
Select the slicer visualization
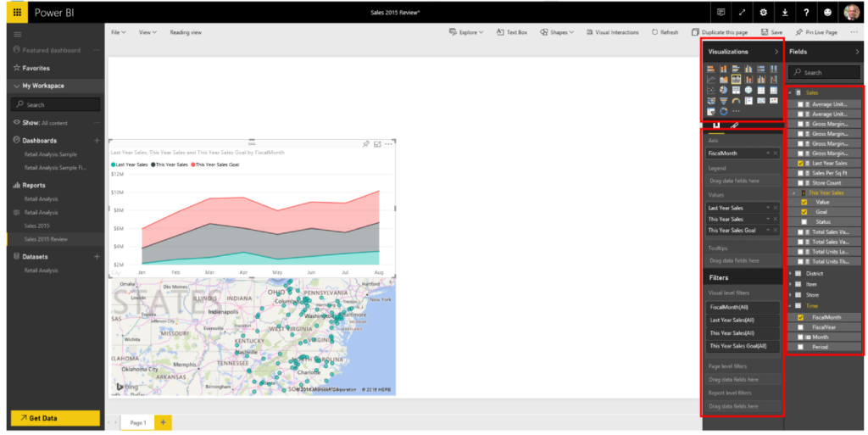711,111
